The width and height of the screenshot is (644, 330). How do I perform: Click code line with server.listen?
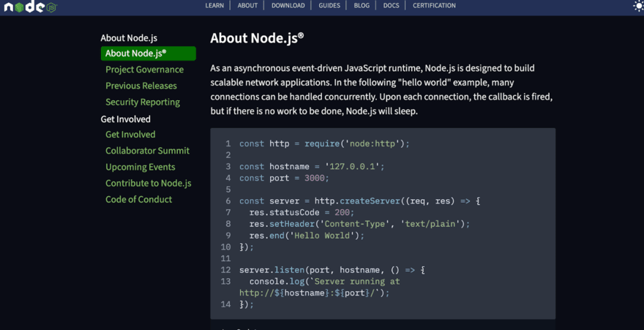pos(332,270)
